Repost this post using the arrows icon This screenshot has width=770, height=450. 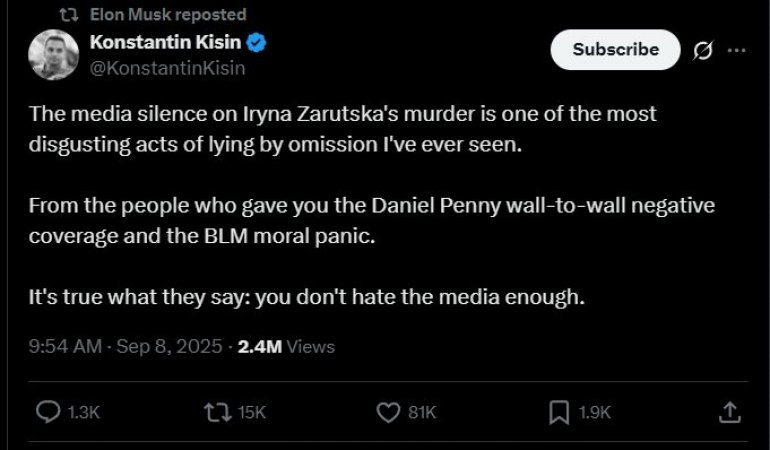click(215, 411)
